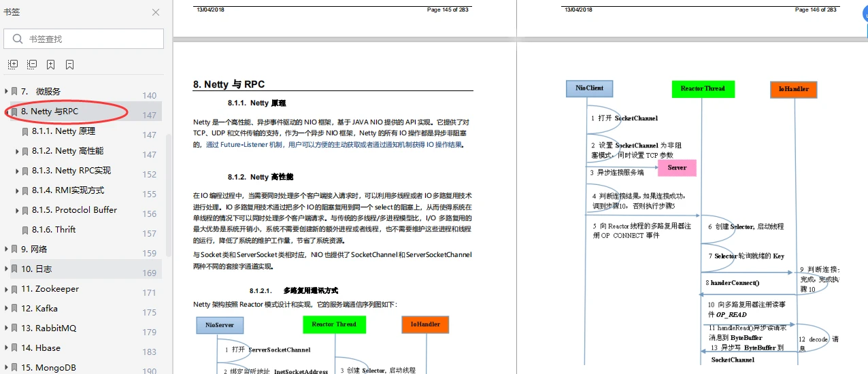Click orange IoHandler box on page 146
This screenshot has height=374, width=868.
pos(793,89)
